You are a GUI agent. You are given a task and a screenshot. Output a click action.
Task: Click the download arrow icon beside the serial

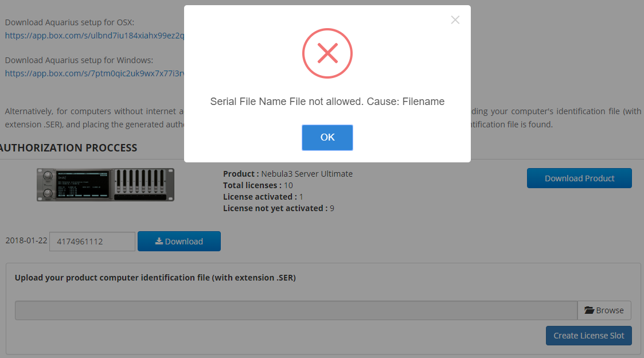(x=158, y=242)
